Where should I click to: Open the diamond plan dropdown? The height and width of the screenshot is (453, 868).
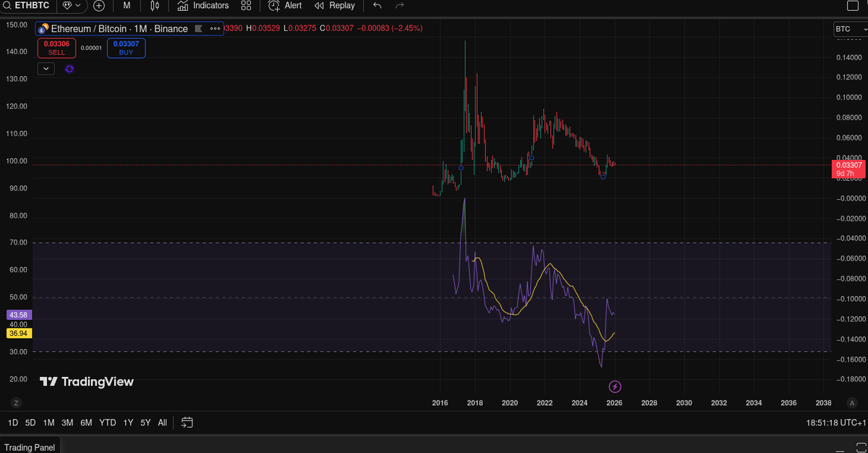pos(72,6)
